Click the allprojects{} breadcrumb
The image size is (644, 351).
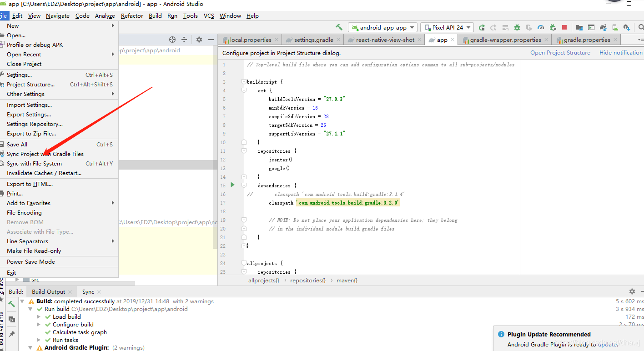click(264, 281)
